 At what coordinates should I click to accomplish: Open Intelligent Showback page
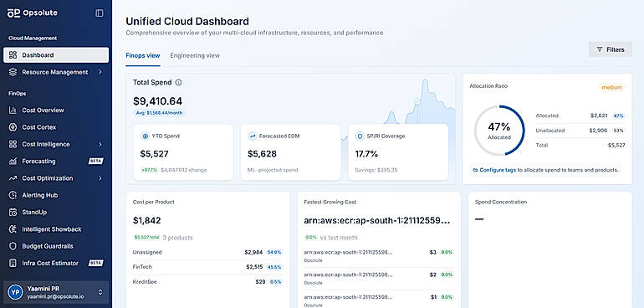pos(56,229)
